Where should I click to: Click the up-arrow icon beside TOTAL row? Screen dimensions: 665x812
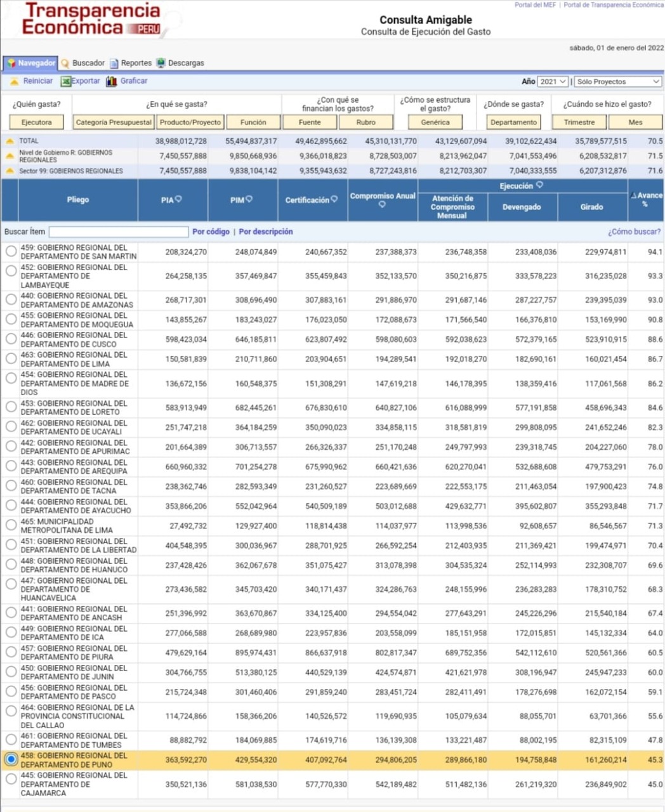(x=10, y=141)
